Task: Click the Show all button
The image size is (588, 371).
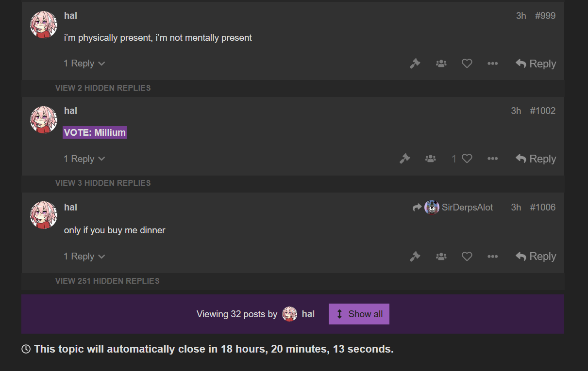Action: pyautogui.click(x=359, y=314)
